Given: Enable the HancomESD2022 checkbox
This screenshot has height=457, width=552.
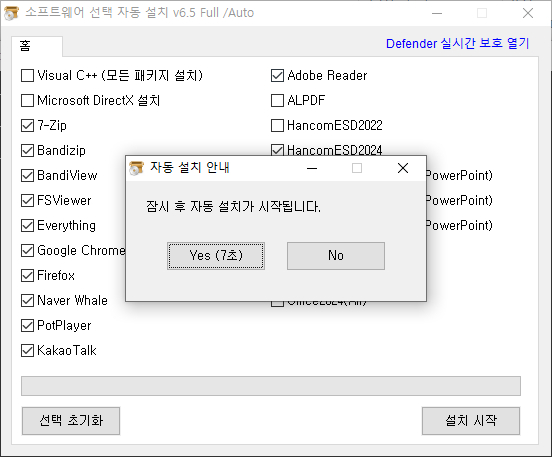Looking at the screenshot, I should pyautogui.click(x=277, y=125).
